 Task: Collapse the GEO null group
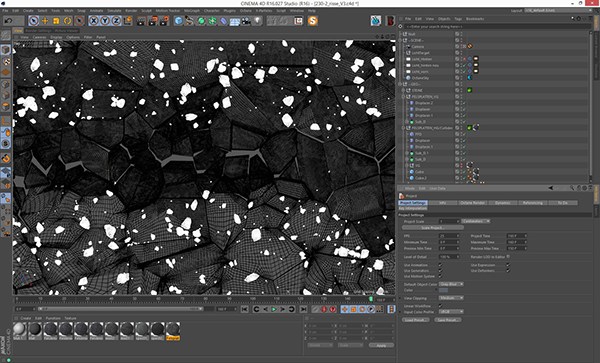click(x=401, y=84)
